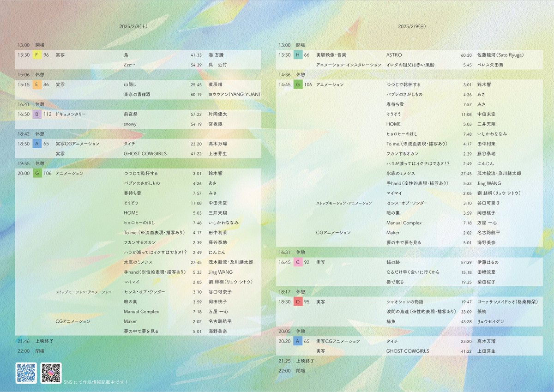Open the black Instagram QR code
The width and height of the screenshot is (554, 392).
[51, 373]
